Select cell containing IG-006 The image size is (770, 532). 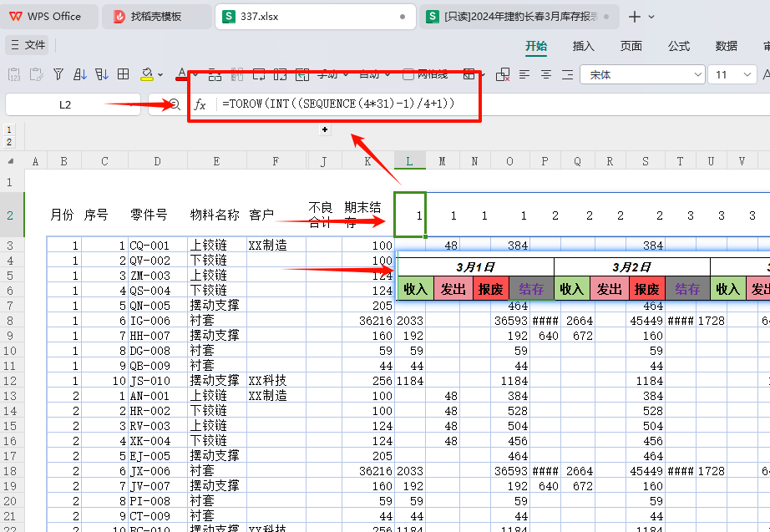pos(157,320)
